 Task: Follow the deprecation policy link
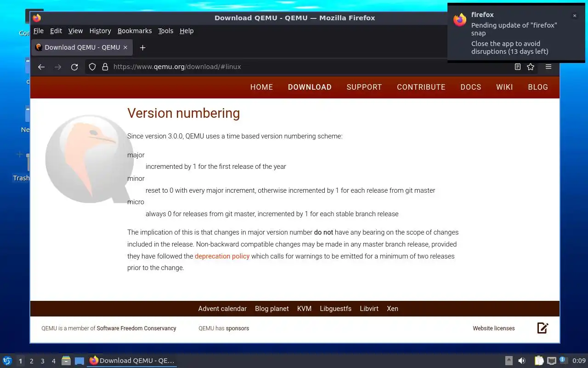(x=222, y=256)
